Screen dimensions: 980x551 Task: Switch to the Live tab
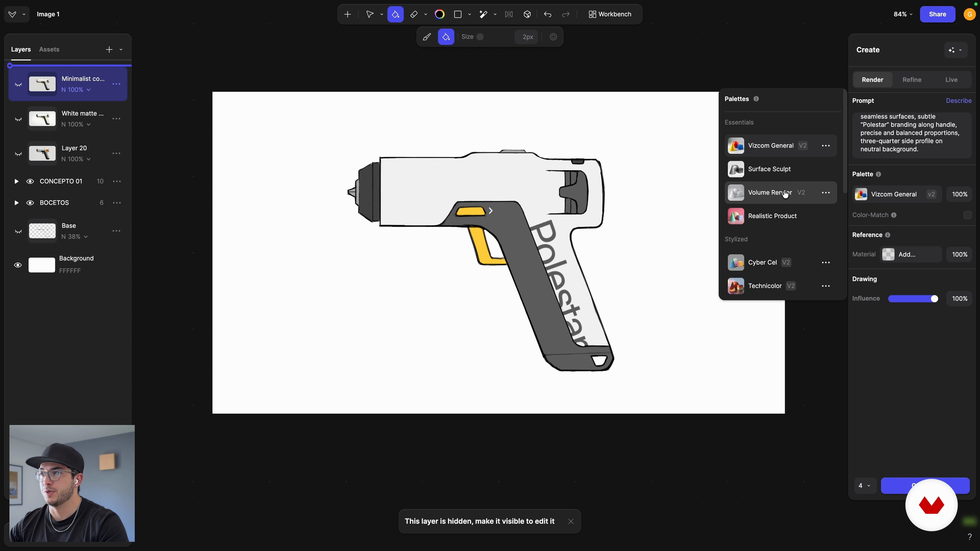951,80
